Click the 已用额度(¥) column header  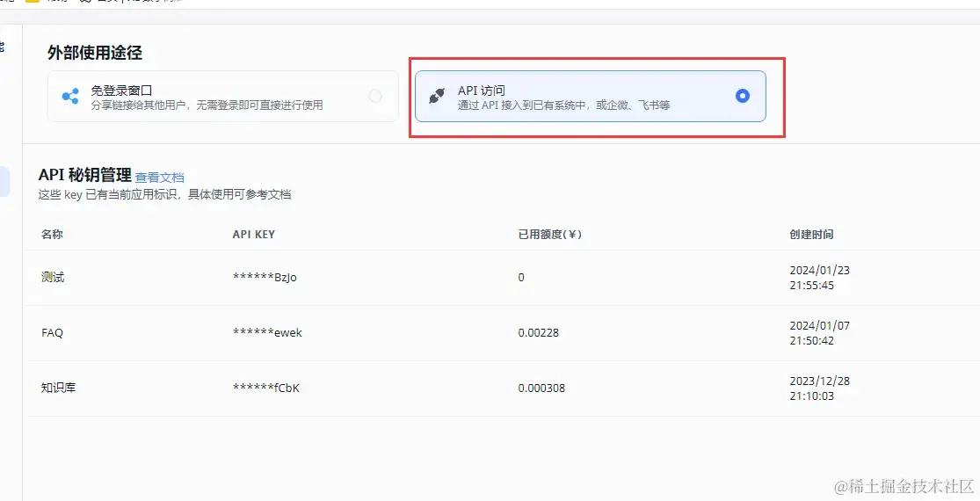click(550, 235)
